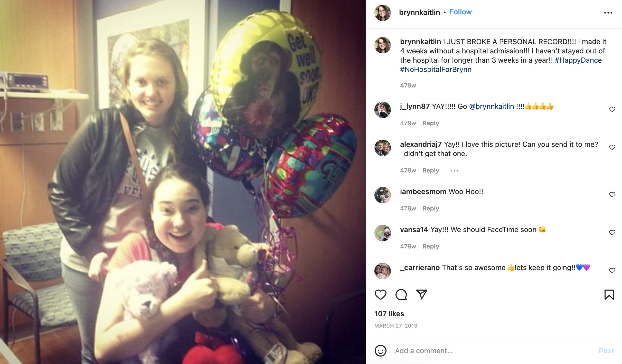
Task: Share the post via paper plane icon
Action: point(421,294)
